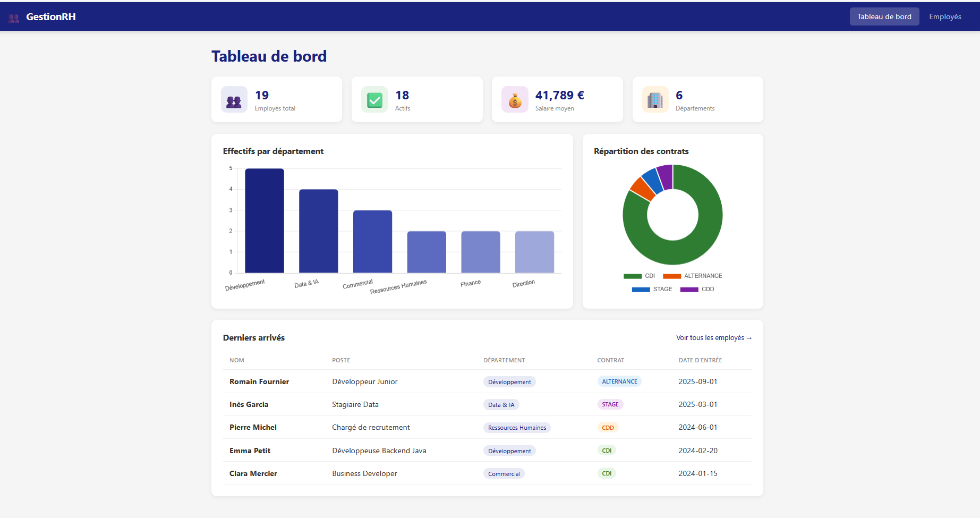Screen dimensions: 980x518
Task: Click the GestionRH people logo icon
Action: tap(14, 16)
